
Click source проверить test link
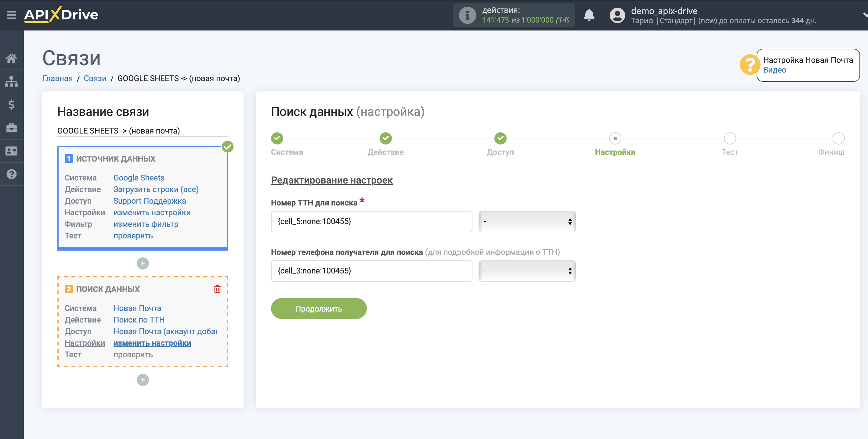point(133,236)
